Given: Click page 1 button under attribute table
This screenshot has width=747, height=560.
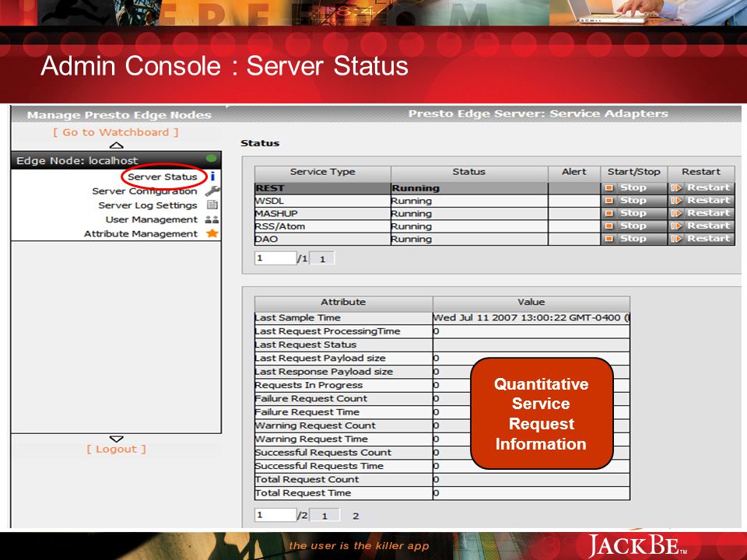Looking at the screenshot, I should pos(324,515).
